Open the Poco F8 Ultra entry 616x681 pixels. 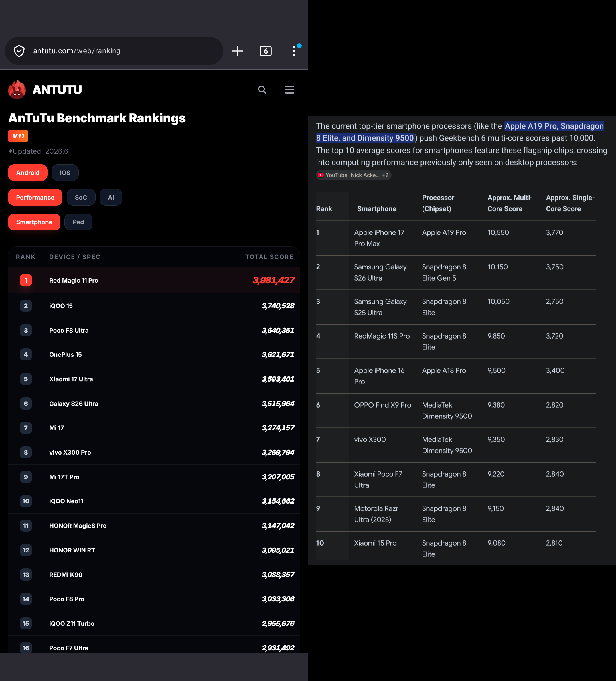[154, 330]
